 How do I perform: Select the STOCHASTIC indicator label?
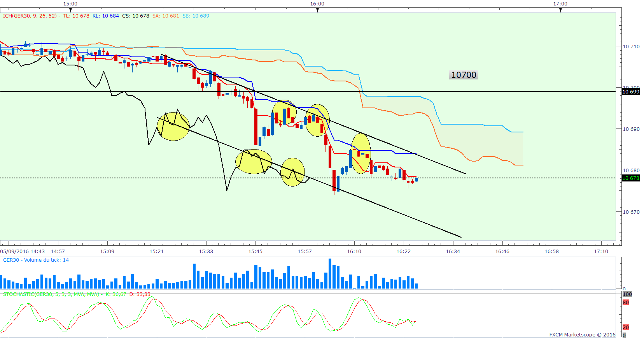(x=51, y=294)
